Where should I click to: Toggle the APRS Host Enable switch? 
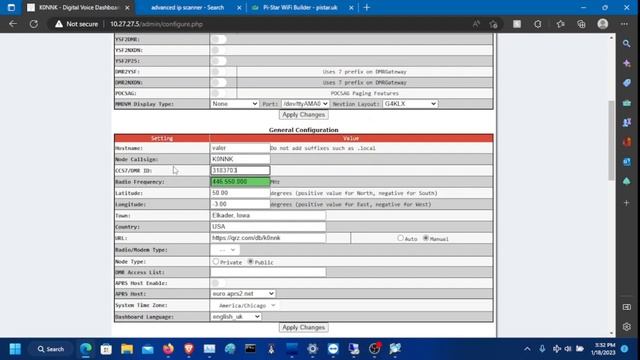pos(219,283)
